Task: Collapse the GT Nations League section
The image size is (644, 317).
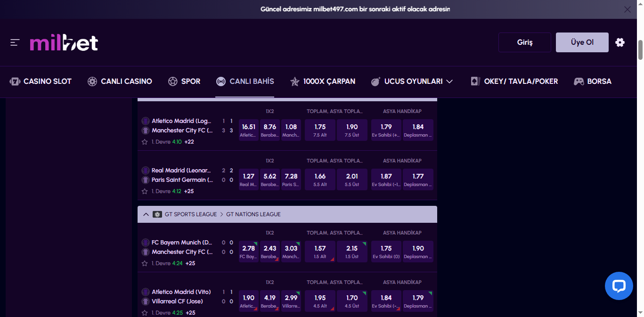Action: 146,214
